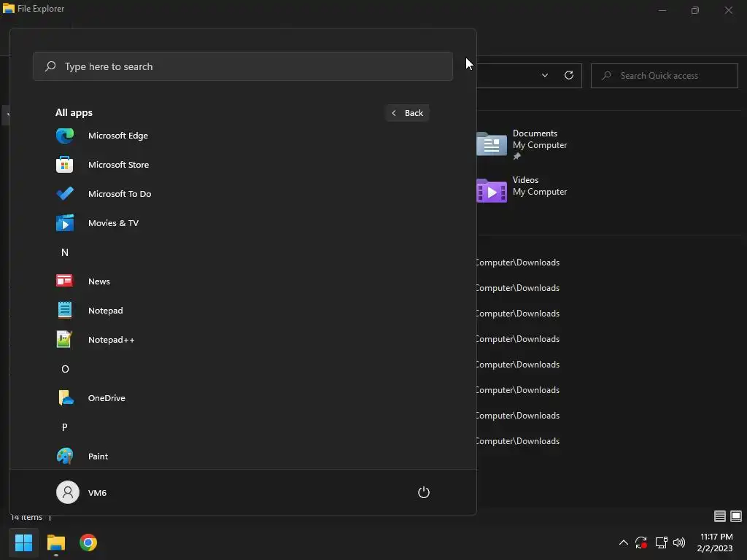This screenshot has width=747, height=560.
Task: Switch File Explorer to large icons view
Action: tap(736, 516)
